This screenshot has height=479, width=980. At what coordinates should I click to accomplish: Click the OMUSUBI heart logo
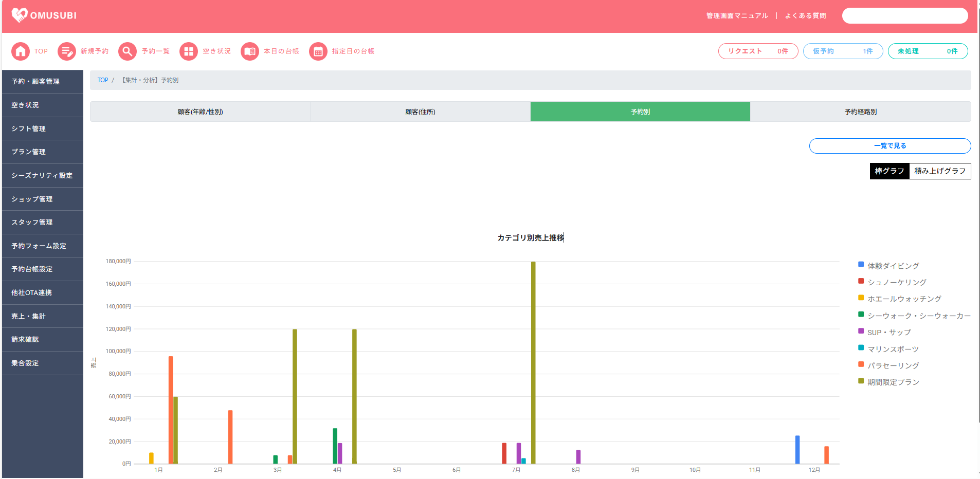[x=20, y=15]
